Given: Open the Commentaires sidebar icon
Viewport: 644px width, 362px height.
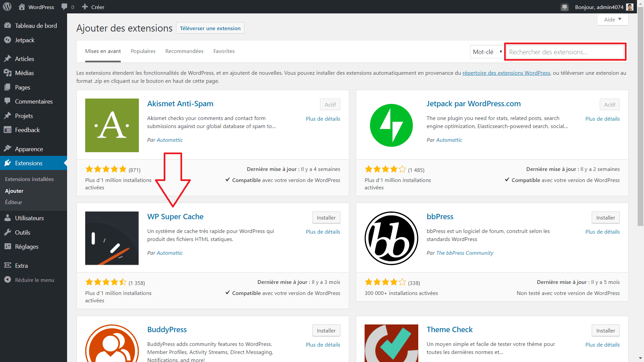Looking at the screenshot, I should pos(7,101).
